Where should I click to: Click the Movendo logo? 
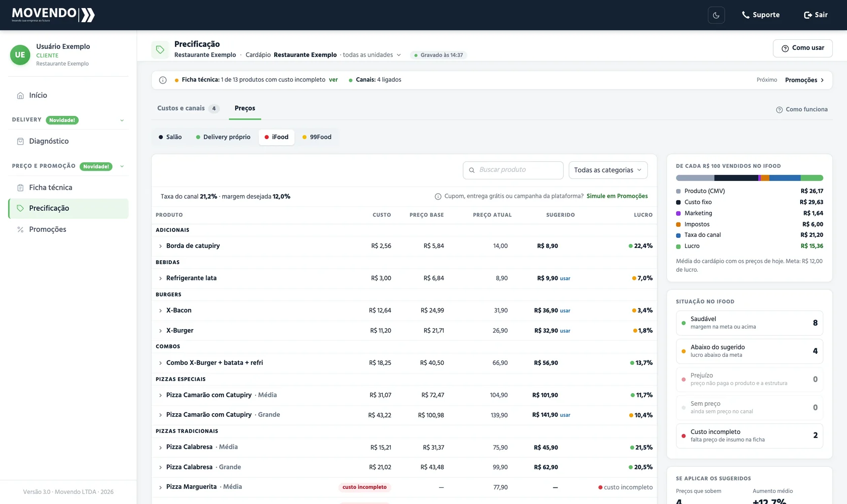click(53, 15)
